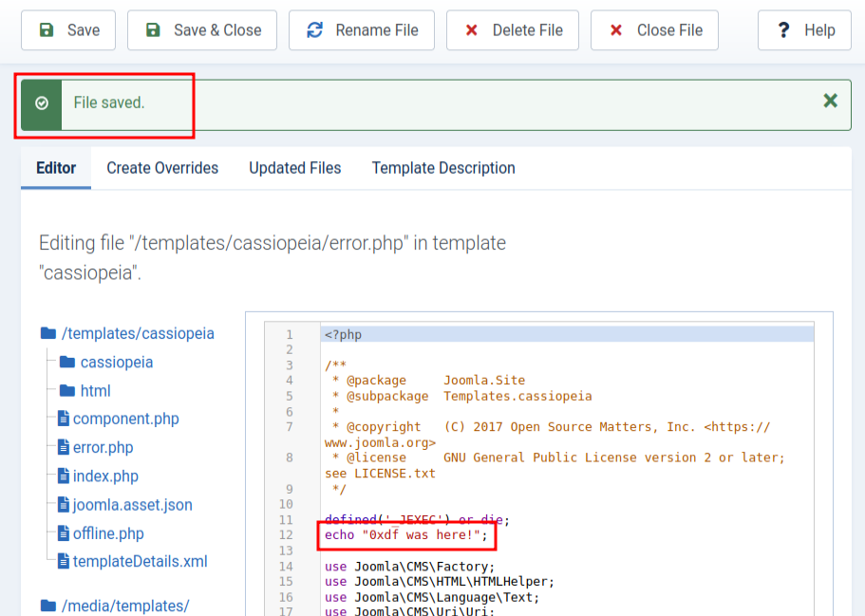Select the Template Description tab

(x=443, y=168)
